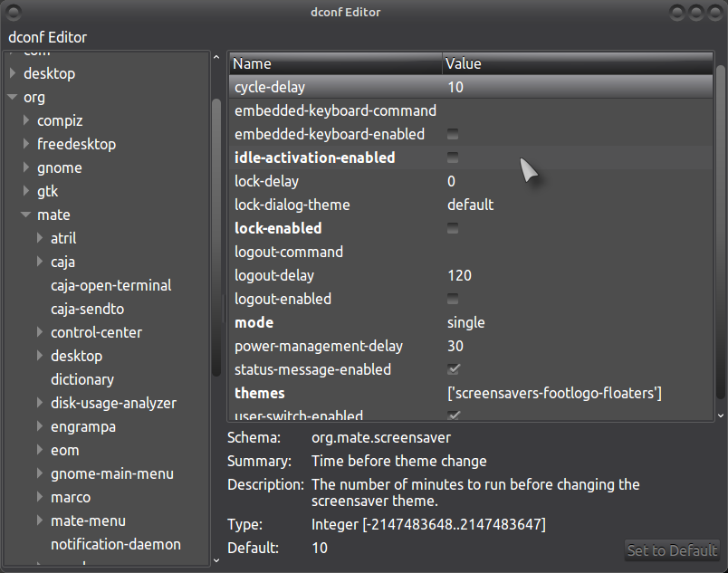
Task: Expand the disk-usage-analyzer tree node
Action: click(x=40, y=403)
